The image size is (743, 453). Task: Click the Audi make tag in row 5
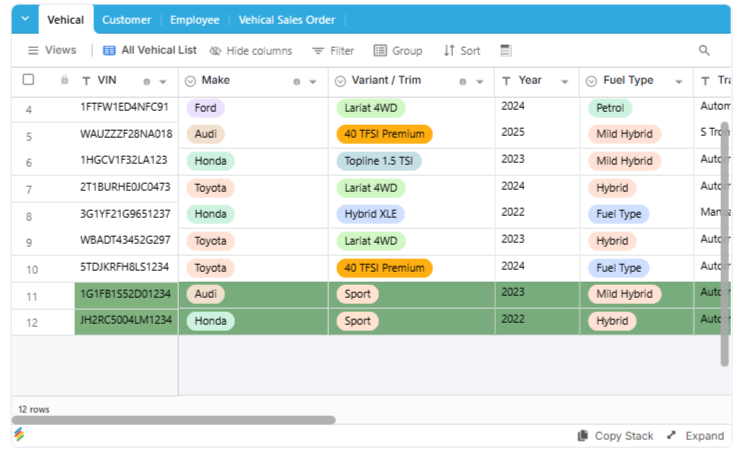click(x=206, y=134)
